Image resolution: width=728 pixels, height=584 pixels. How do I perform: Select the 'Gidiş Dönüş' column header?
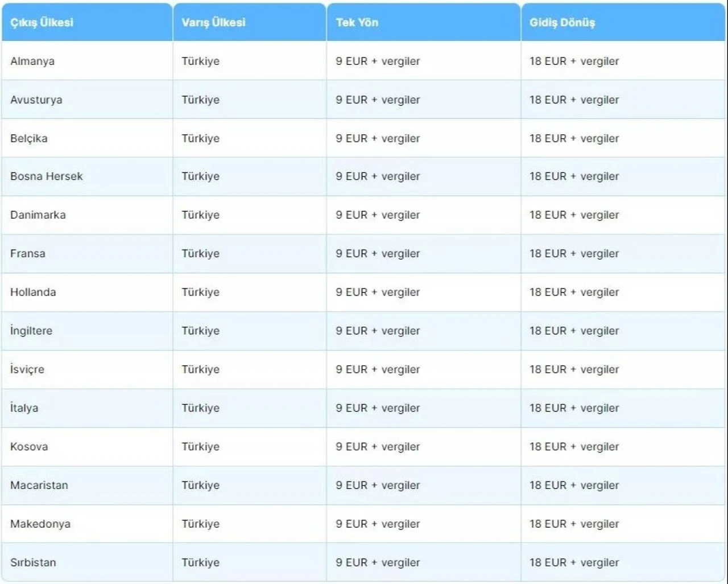click(x=562, y=23)
